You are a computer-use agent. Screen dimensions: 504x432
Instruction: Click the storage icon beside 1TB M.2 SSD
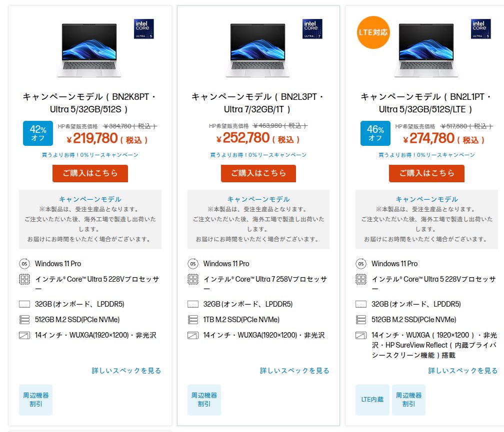click(193, 320)
